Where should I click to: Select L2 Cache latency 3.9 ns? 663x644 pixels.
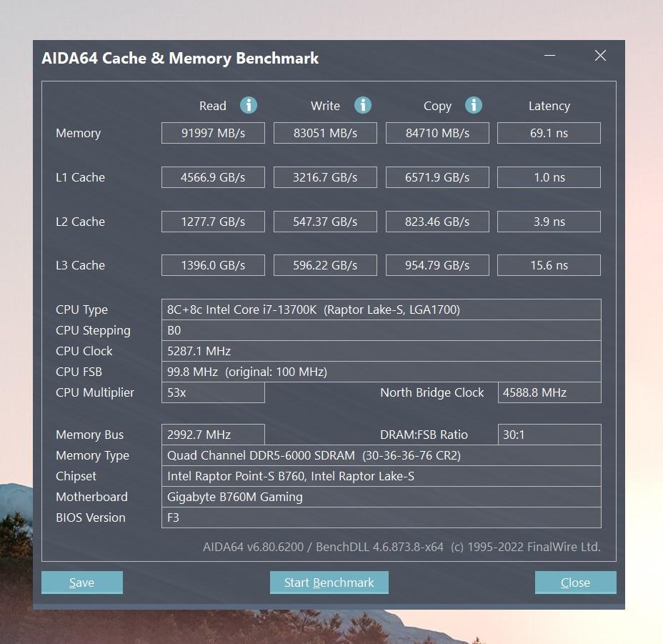pyautogui.click(x=549, y=222)
